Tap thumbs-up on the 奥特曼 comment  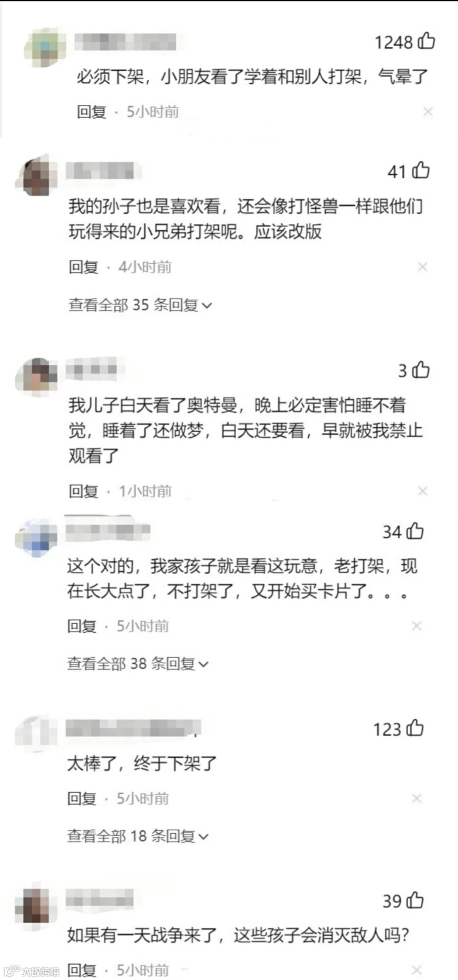pyautogui.click(x=421, y=370)
